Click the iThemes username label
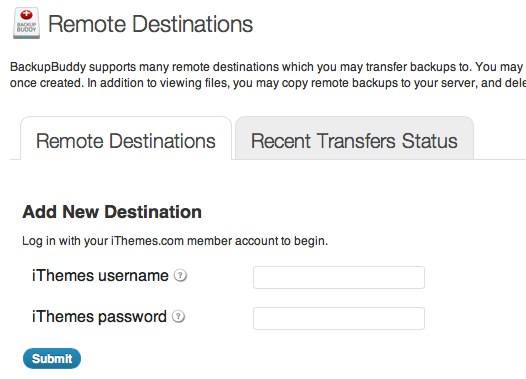526x379 pixels. 100,276
